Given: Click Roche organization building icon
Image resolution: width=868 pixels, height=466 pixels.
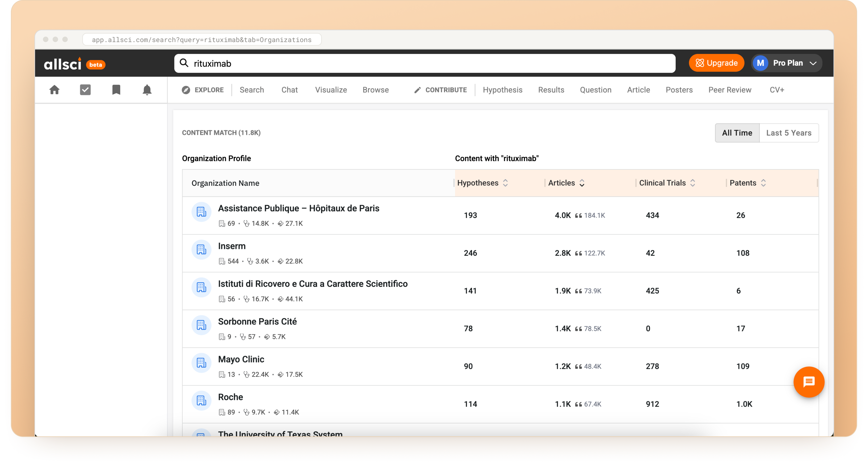Looking at the screenshot, I should click(x=201, y=401).
